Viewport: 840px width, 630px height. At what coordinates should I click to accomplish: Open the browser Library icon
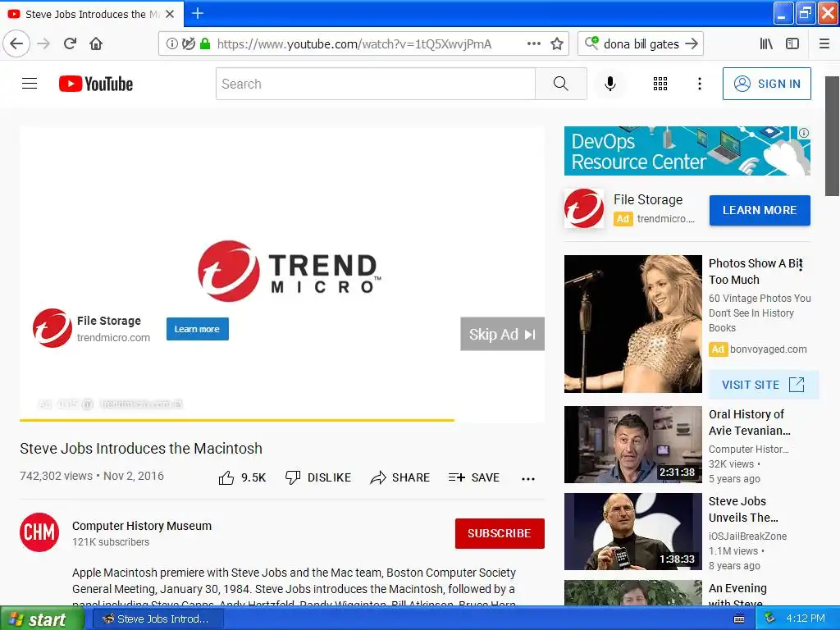766,43
